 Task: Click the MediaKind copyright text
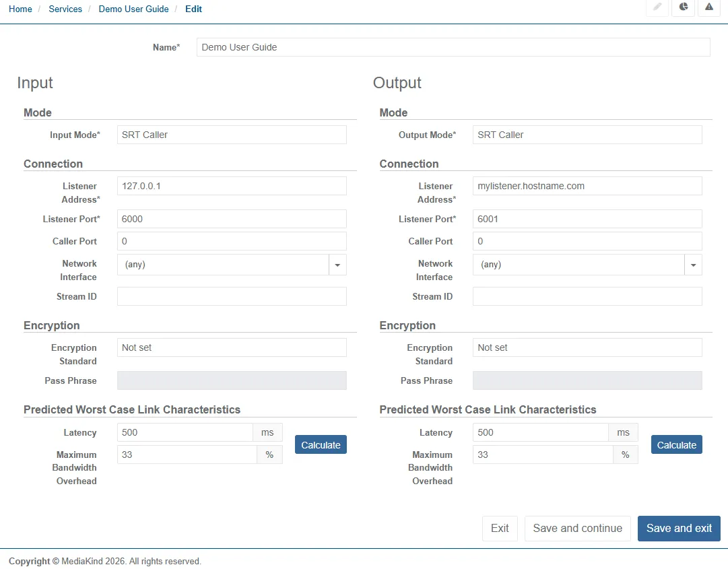point(105,561)
